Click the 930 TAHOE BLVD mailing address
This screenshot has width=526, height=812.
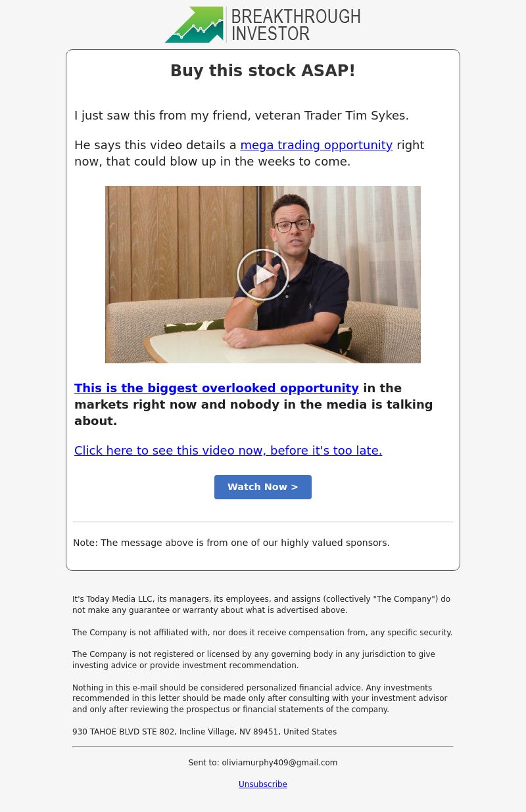204,732
